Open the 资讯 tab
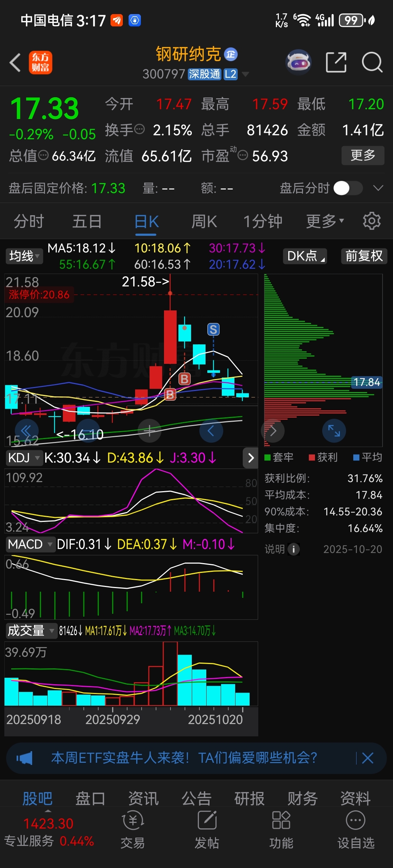 (x=143, y=799)
